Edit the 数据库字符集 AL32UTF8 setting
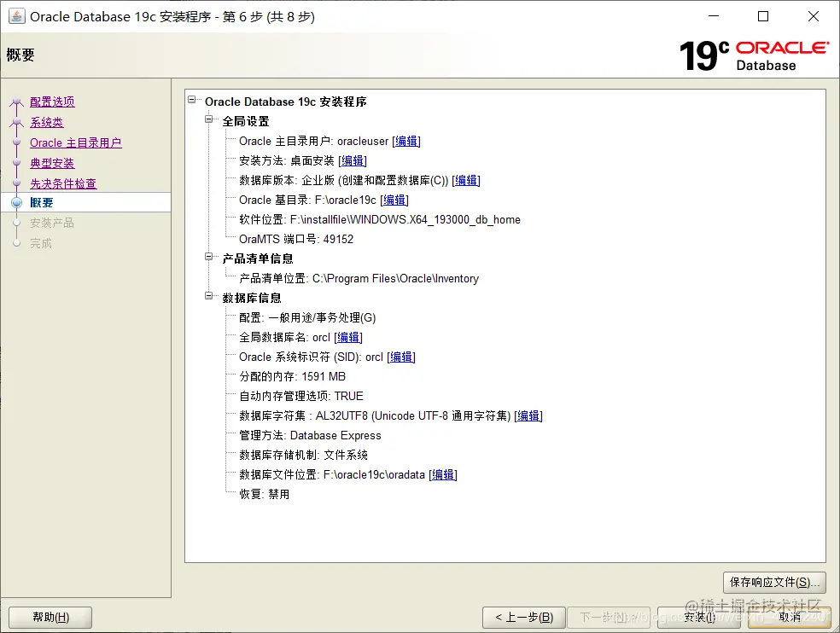The height and width of the screenshot is (633, 840). pos(528,415)
